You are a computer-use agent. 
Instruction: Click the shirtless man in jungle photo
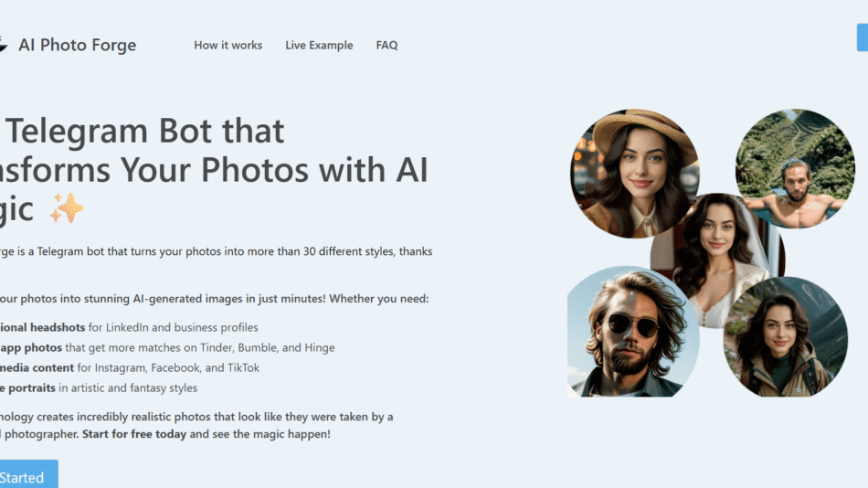795,168
